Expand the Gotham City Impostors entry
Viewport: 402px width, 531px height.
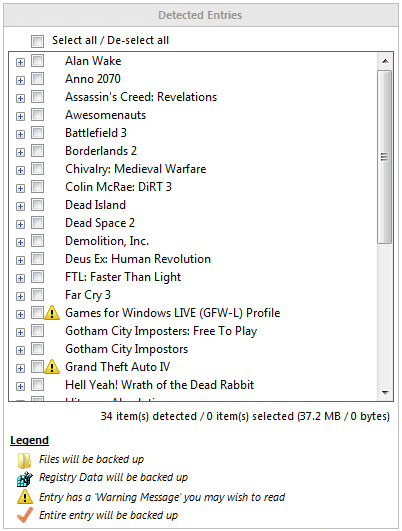(21, 350)
